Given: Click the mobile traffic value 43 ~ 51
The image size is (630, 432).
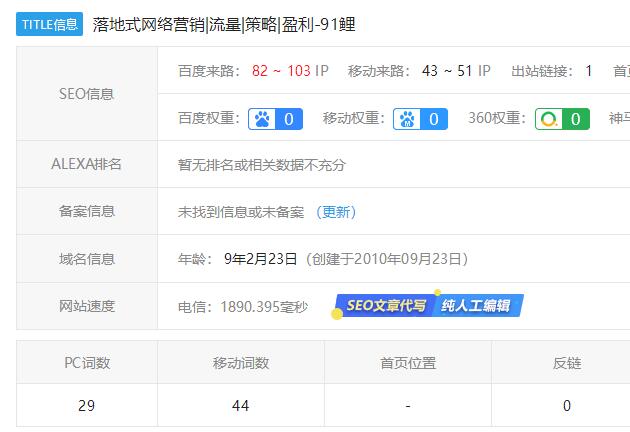Looking at the screenshot, I should pos(446,71).
